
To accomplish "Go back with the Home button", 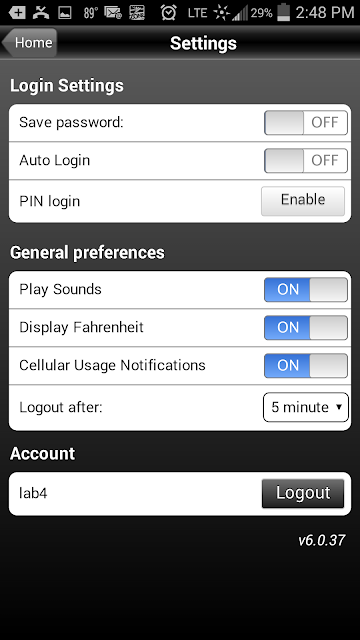I will click(29, 42).
